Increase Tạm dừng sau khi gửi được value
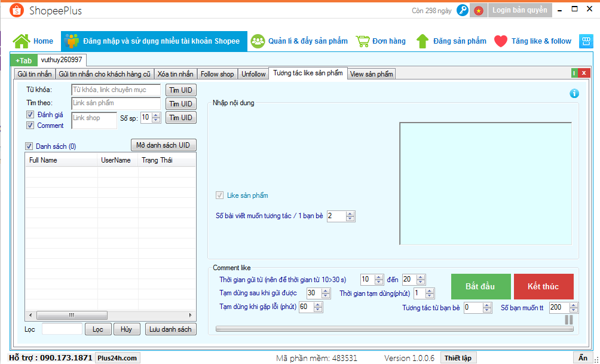The height and width of the screenshot is (364, 600). pyautogui.click(x=326, y=290)
